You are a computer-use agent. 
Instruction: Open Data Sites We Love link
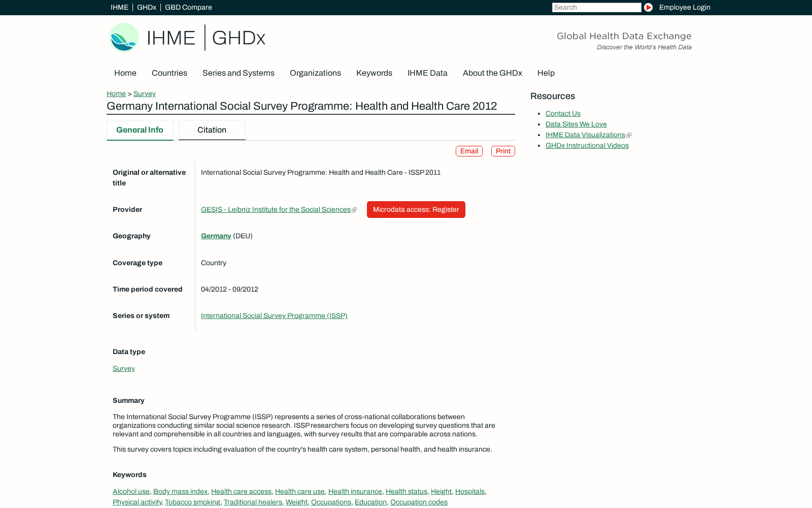(576, 124)
